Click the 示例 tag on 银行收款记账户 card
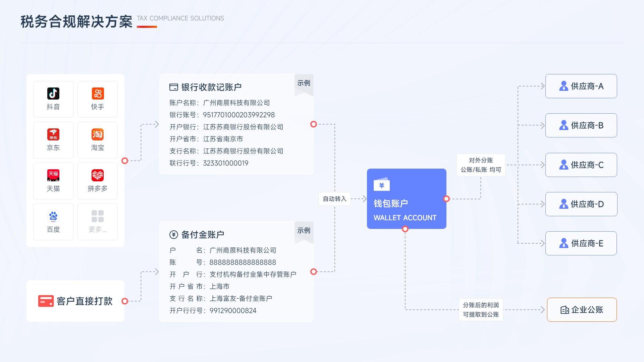Screen dimensions: 644x362 [304, 83]
